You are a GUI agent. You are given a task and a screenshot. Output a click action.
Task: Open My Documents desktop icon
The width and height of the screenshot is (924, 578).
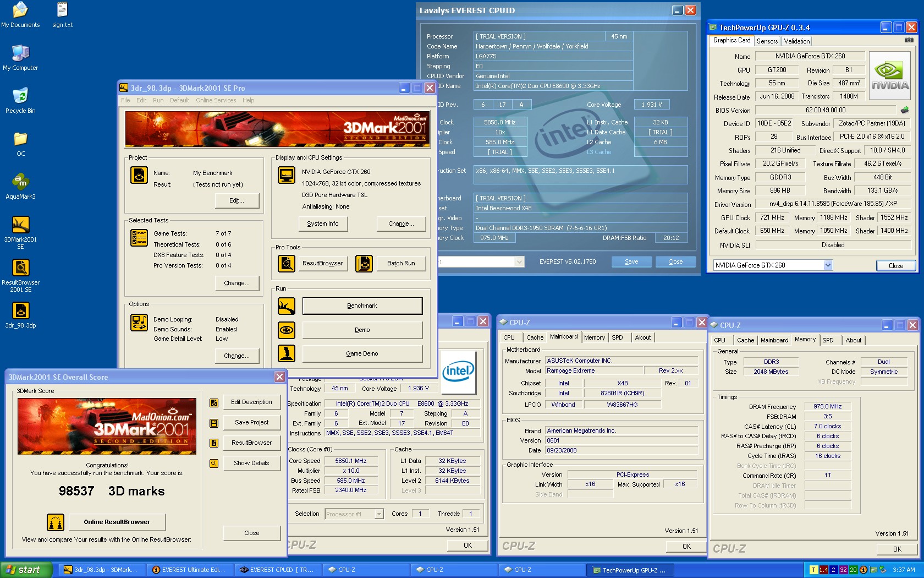coord(20,15)
